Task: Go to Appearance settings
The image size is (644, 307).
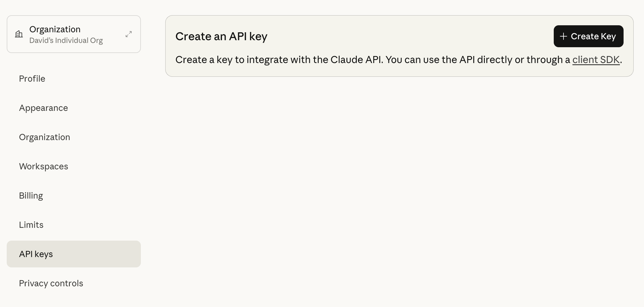Action: (43, 108)
